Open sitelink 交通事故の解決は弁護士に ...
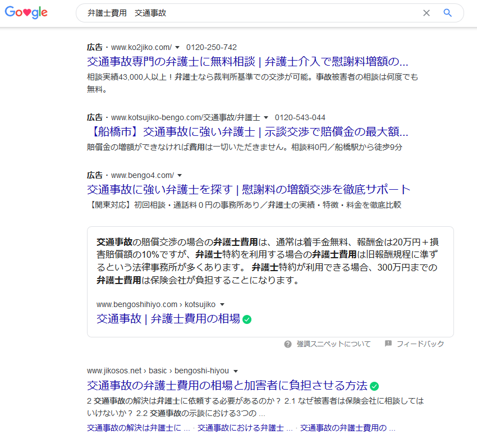This screenshot has height=448, width=477. [139, 428]
